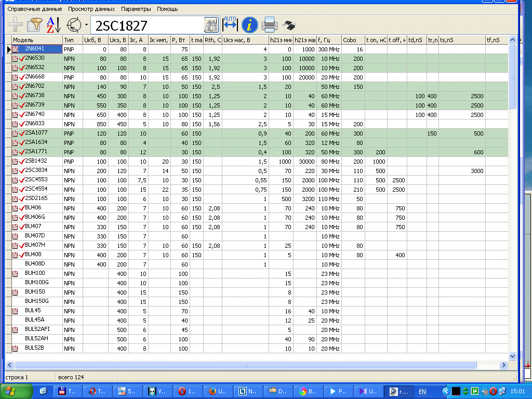Click the transistor package image icon
This screenshot has width=532, height=399.
[289, 25]
